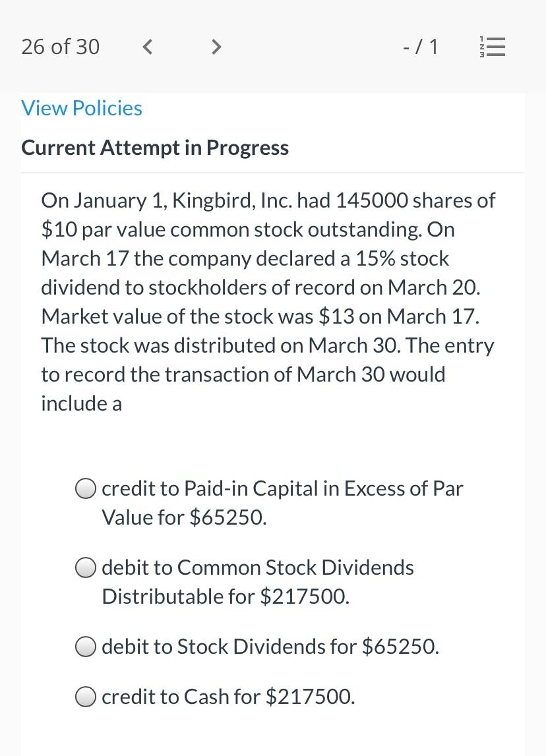The height and width of the screenshot is (756, 546).
Task: Go to the previous question arrow
Action: [148, 47]
